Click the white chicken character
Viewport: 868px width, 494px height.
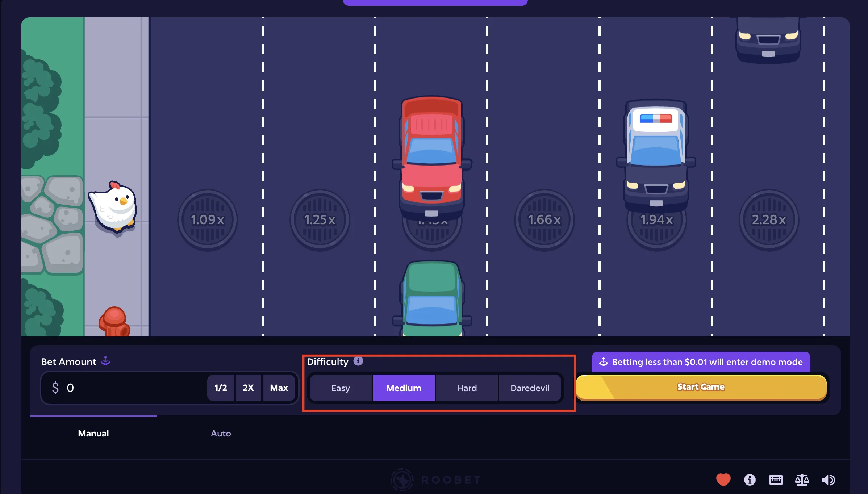click(x=113, y=206)
